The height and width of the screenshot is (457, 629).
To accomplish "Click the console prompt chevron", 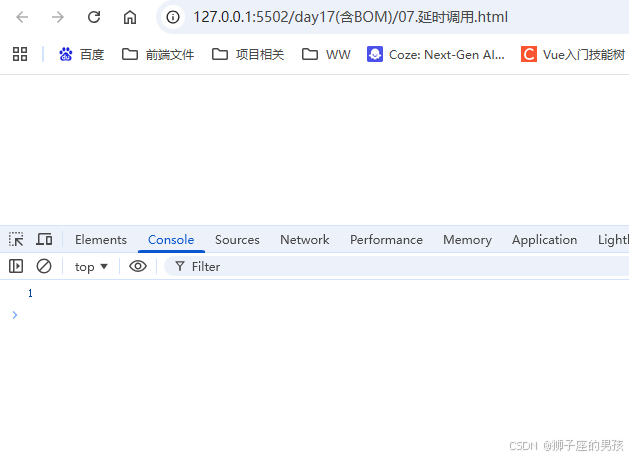I will click(x=15, y=315).
